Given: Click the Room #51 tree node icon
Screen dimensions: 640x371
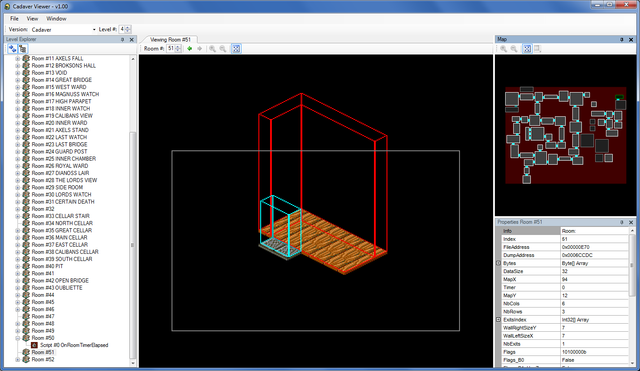Looking at the screenshot, I should (26, 352).
